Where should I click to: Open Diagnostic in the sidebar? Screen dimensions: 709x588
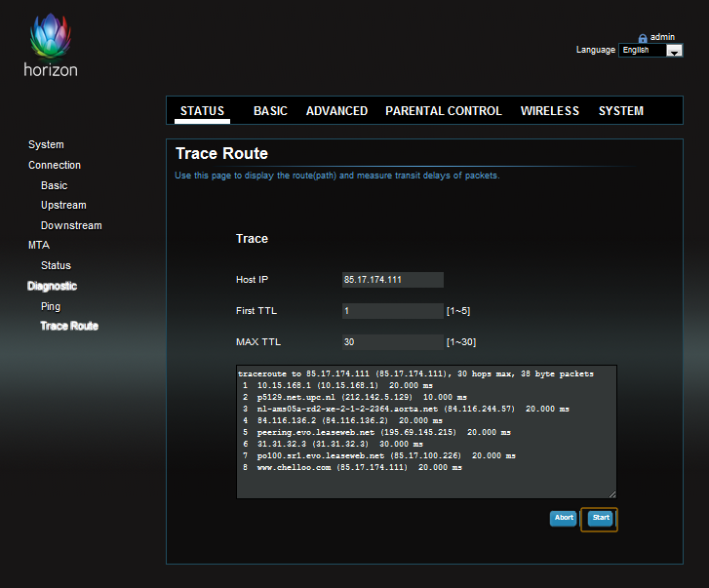point(52,286)
